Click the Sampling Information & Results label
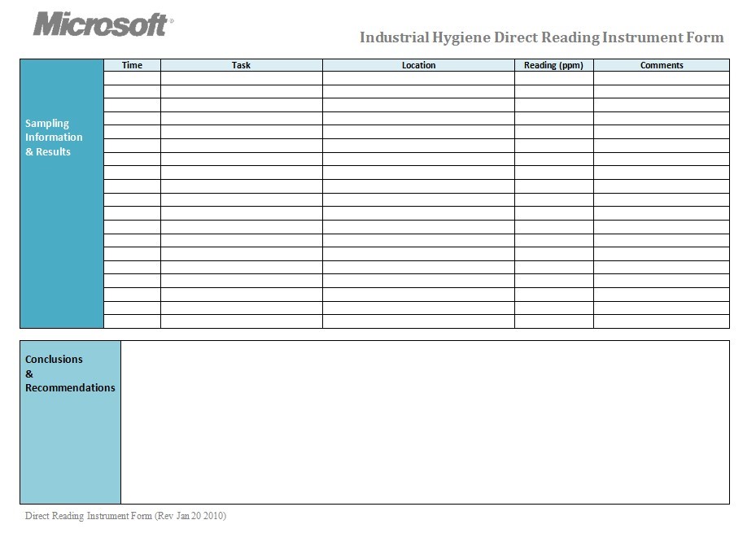This screenshot has height=533, width=756. (x=54, y=138)
